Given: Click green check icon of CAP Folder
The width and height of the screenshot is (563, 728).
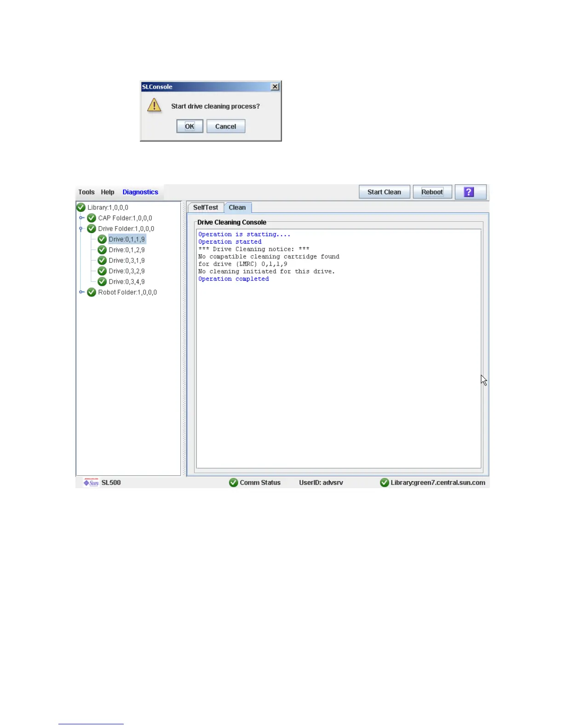Looking at the screenshot, I should coord(92,218).
